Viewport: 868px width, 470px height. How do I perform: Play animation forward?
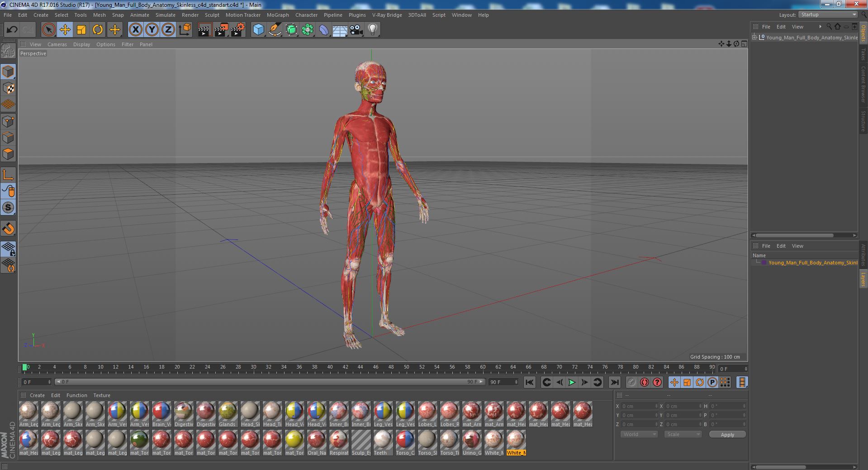pyautogui.click(x=572, y=383)
